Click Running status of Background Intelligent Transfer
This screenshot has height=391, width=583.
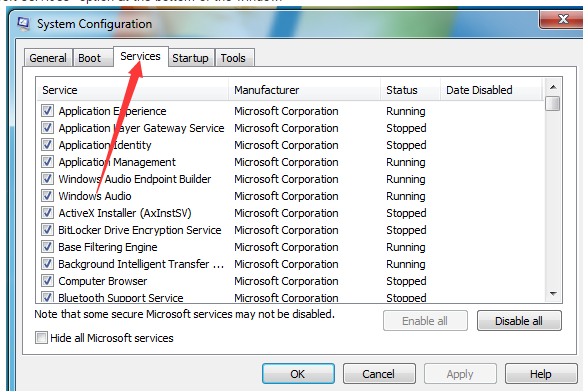point(406,264)
